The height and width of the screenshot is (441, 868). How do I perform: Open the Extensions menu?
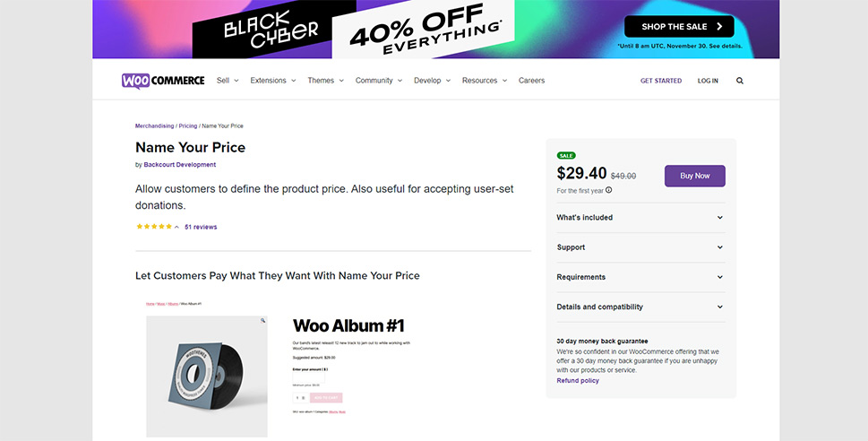point(273,81)
